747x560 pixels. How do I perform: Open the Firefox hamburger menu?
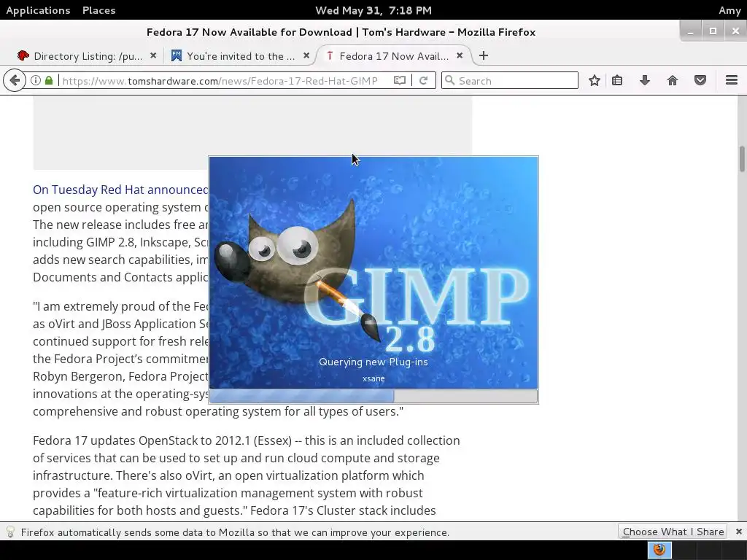tap(731, 80)
